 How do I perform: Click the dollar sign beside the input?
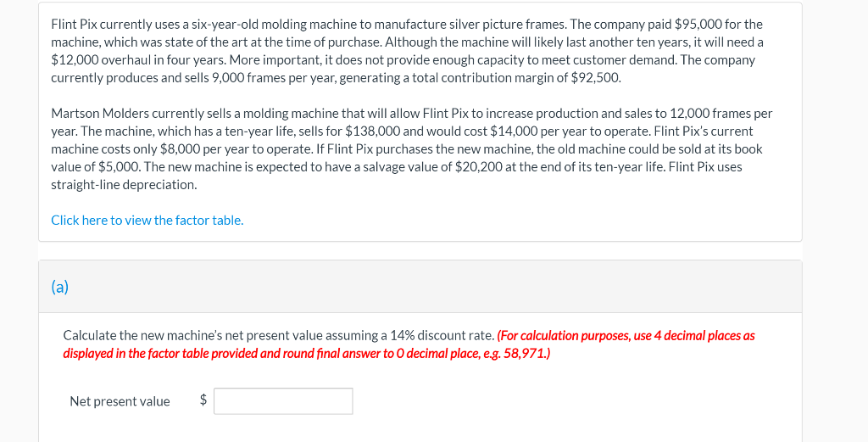click(203, 400)
